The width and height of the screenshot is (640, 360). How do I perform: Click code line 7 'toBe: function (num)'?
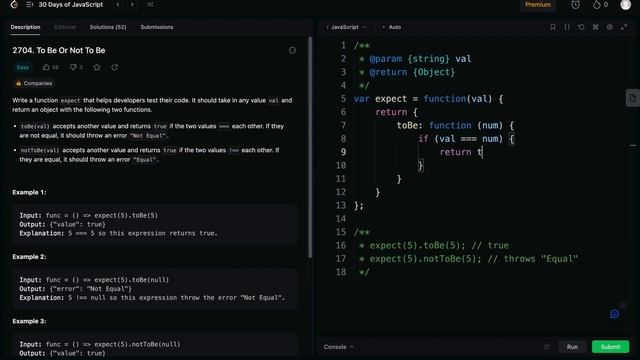455,125
